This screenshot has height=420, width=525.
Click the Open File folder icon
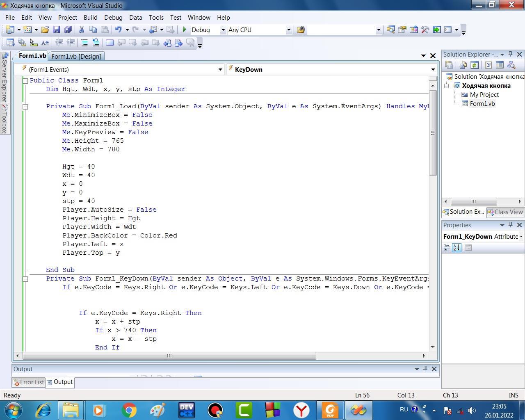45,30
